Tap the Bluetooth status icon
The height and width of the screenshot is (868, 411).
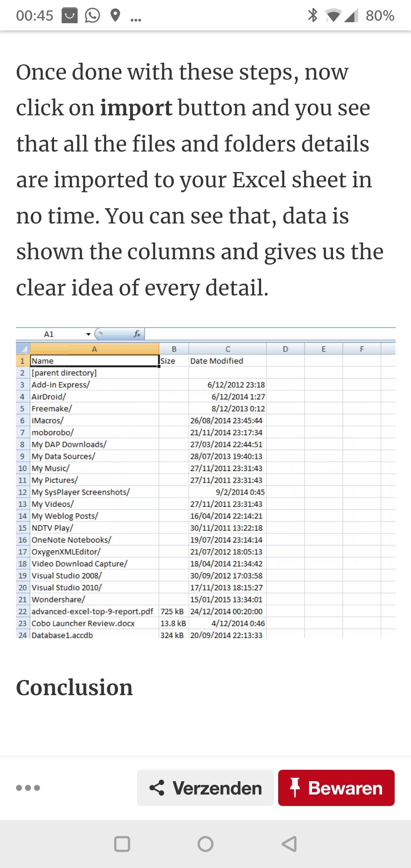[x=312, y=15]
